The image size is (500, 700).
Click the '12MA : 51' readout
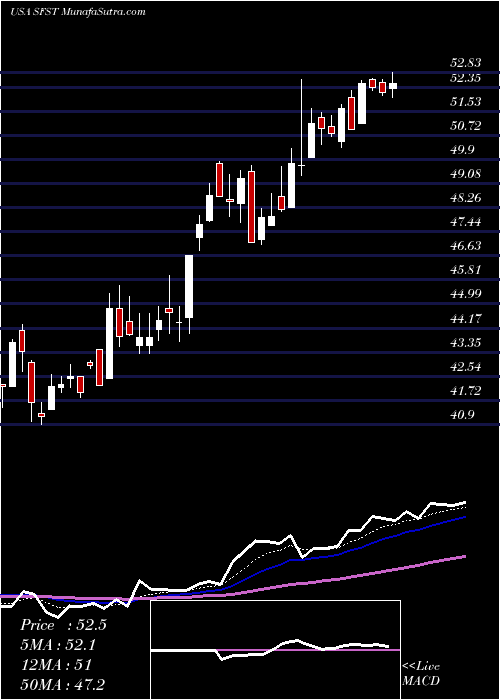point(56,665)
